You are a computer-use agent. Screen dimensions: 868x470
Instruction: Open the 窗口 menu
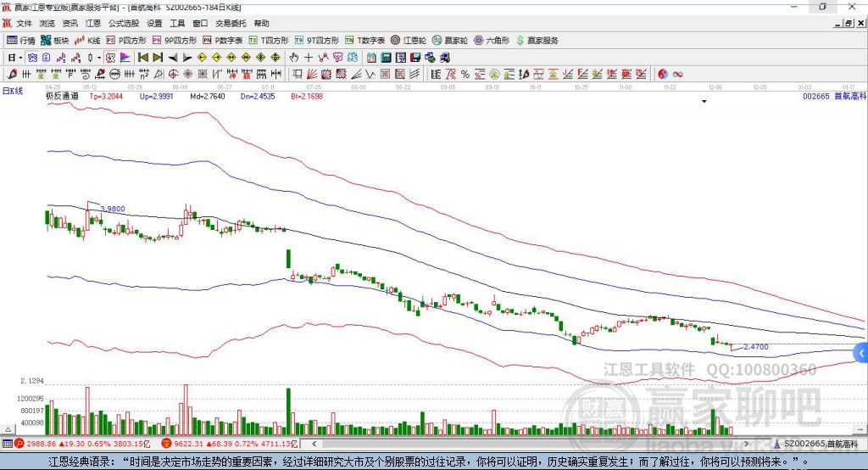point(200,23)
